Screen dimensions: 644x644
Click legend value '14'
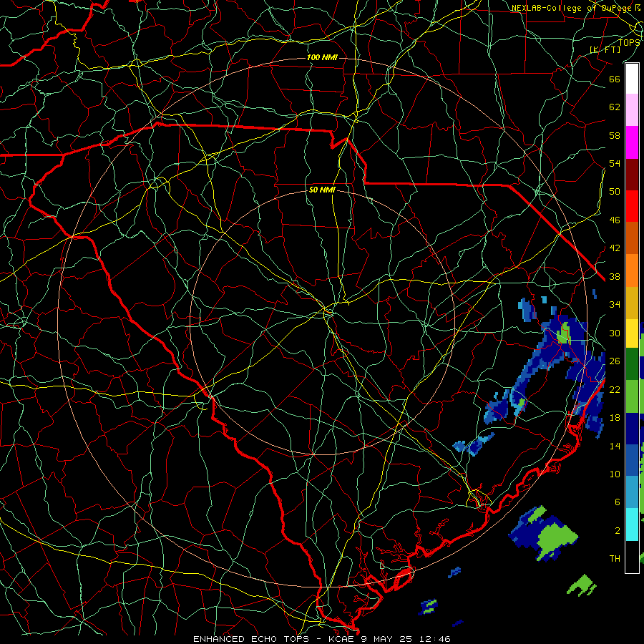point(615,446)
